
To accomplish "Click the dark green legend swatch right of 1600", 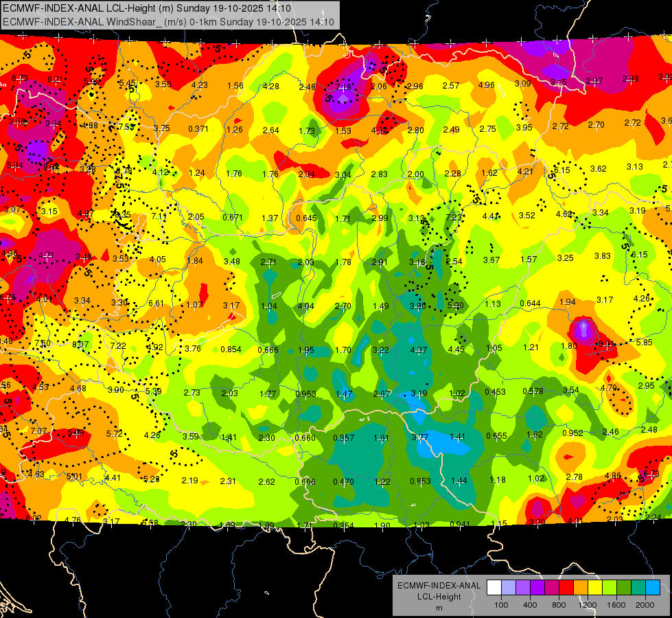I will (x=624, y=588).
